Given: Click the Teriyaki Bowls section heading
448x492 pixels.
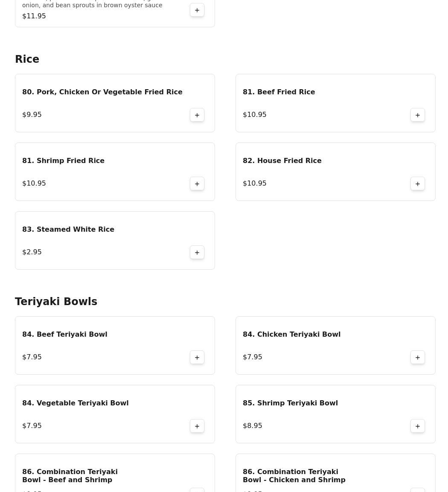Looking at the screenshot, I should click(x=56, y=302).
